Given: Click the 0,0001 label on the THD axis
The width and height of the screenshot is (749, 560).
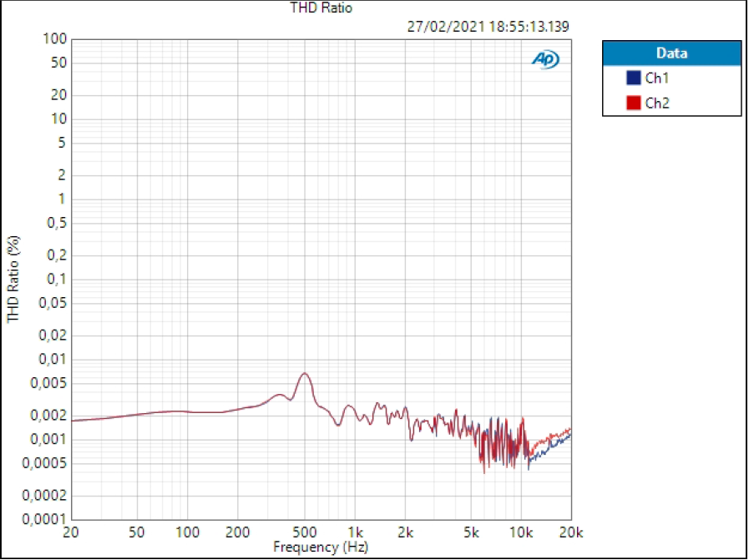Looking at the screenshot, I should point(44,519).
